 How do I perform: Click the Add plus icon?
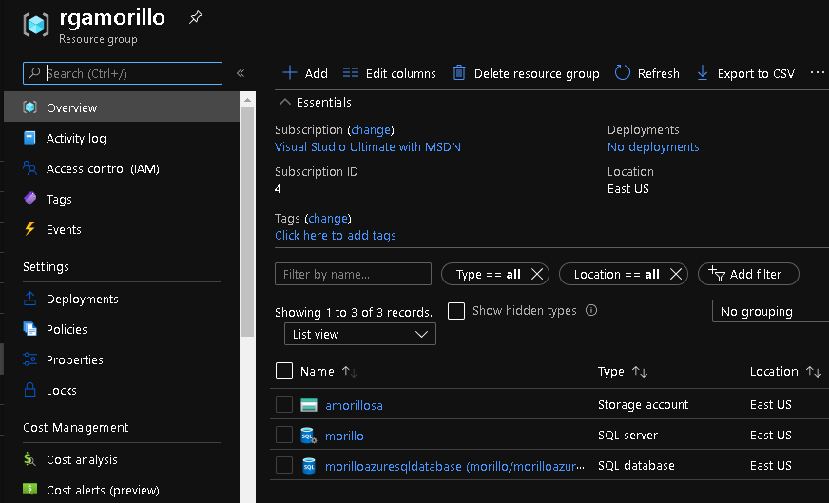coord(290,72)
